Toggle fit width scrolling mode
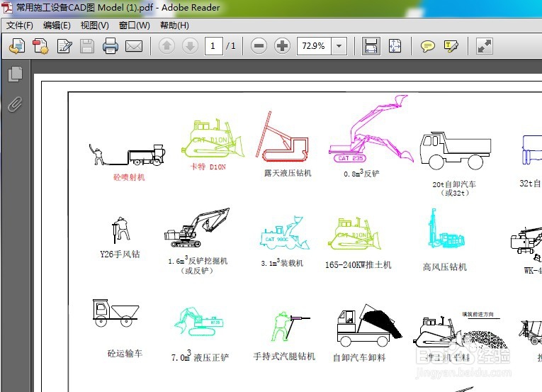 coord(371,46)
